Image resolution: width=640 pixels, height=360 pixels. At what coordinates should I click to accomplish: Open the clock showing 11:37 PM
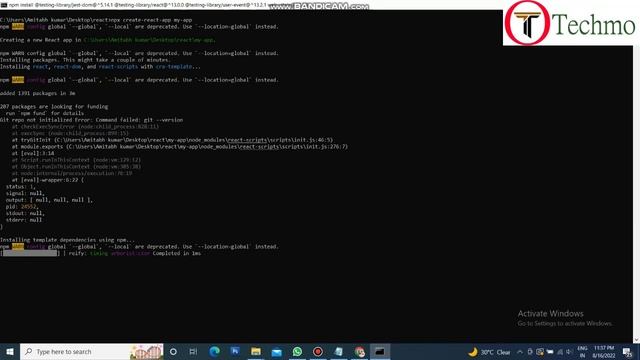point(604,352)
